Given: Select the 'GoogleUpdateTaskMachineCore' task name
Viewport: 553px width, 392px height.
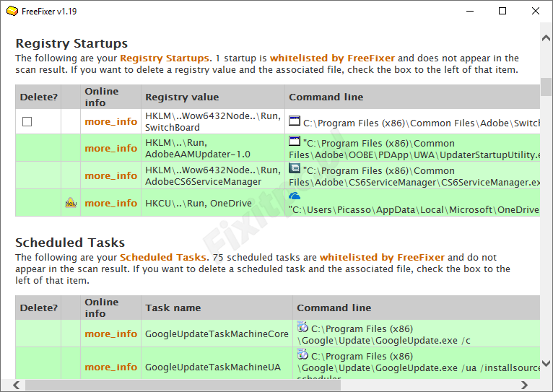Looking at the screenshot, I should click(217, 334).
